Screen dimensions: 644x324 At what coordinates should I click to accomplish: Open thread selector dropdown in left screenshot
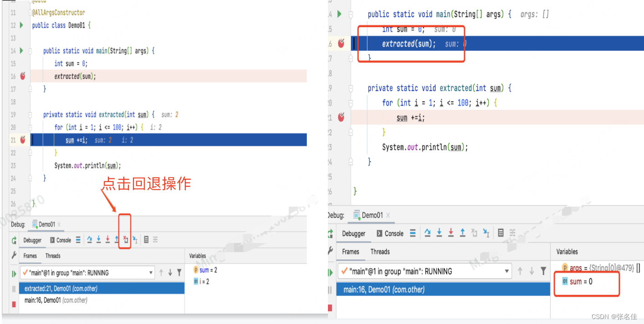coord(87,273)
